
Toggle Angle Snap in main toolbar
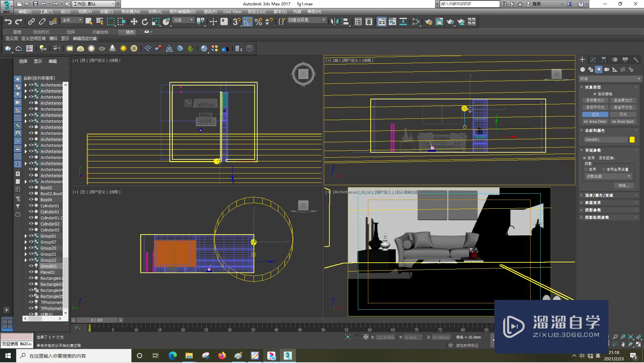248,22
